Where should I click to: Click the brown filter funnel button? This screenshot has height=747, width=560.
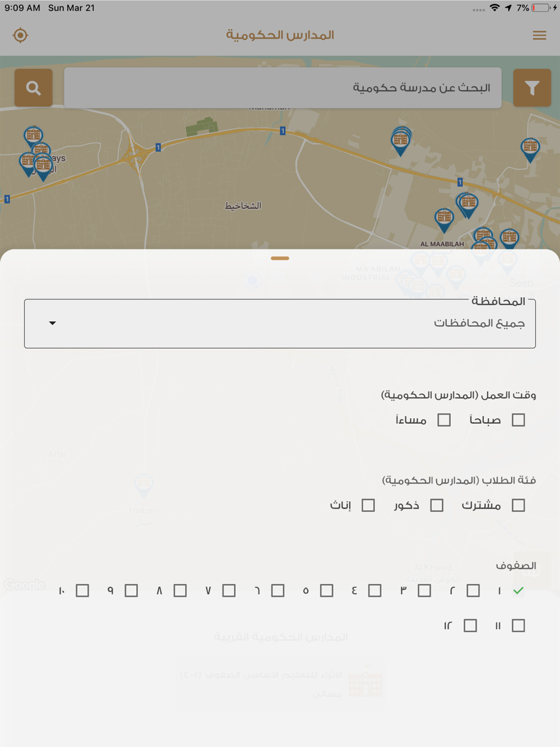[x=532, y=87]
